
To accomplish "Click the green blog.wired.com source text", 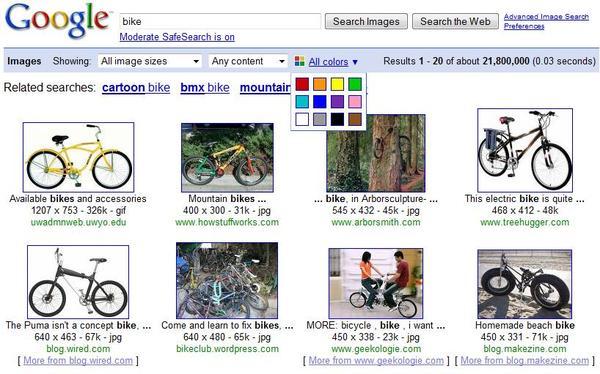I will click(78, 349).
